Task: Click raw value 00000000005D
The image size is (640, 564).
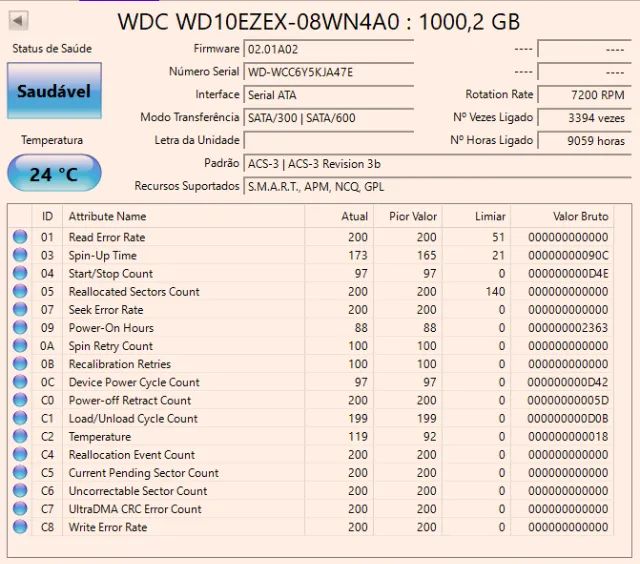Action: point(568,400)
